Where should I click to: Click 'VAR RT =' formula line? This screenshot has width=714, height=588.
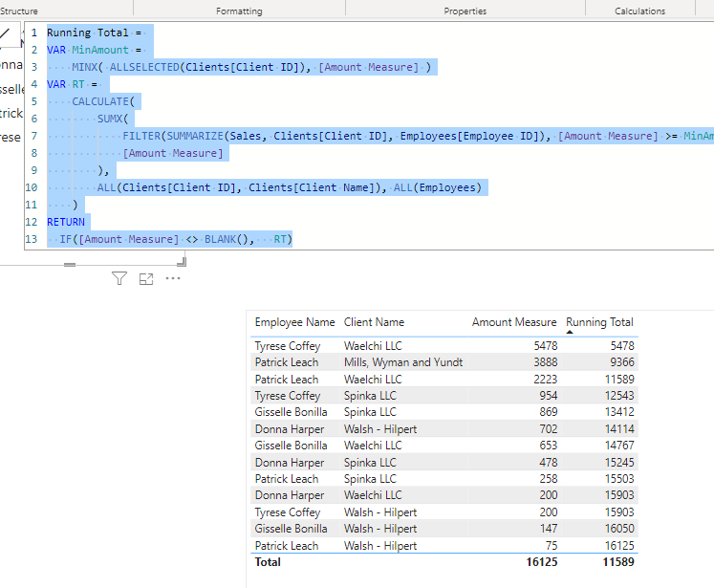[x=72, y=85]
